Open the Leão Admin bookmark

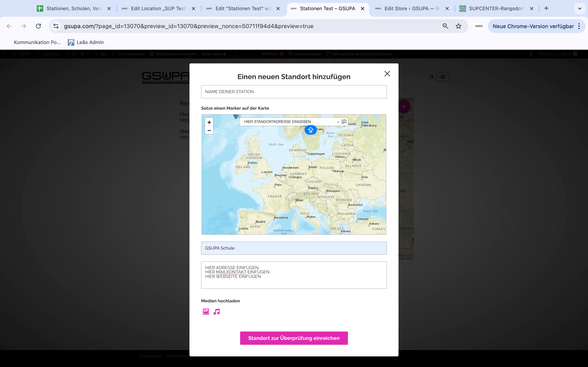click(86, 42)
